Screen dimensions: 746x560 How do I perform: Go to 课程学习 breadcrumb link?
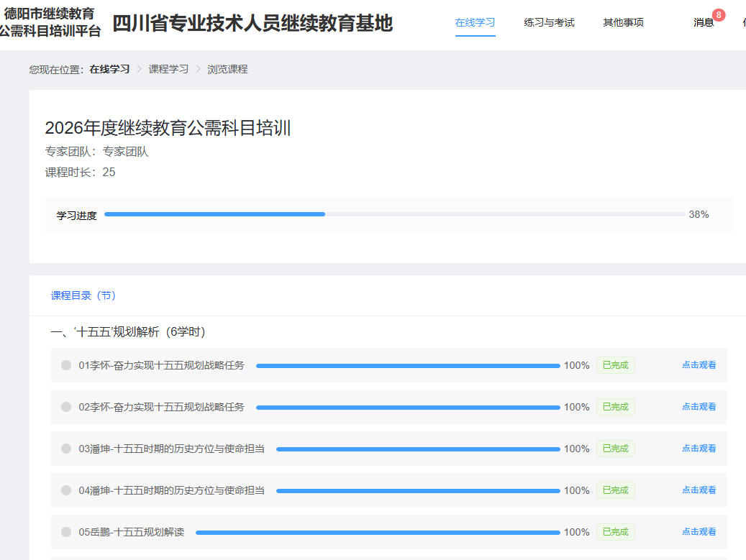coord(168,70)
